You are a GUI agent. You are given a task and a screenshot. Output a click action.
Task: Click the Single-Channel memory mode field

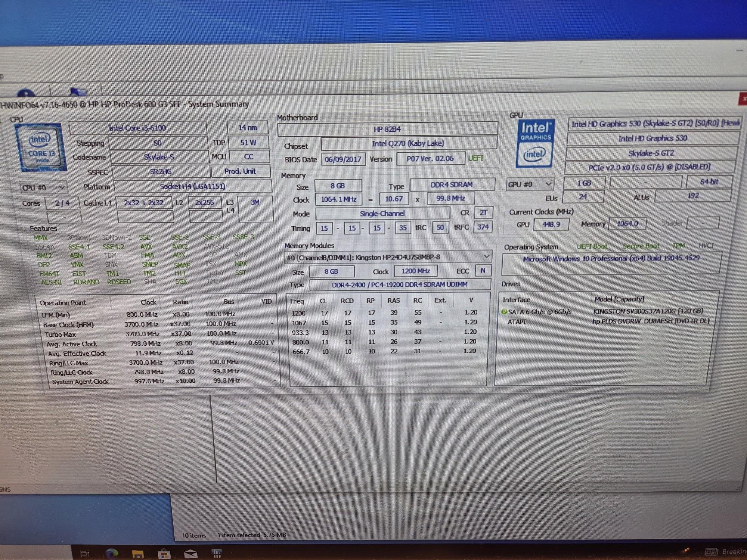382,214
